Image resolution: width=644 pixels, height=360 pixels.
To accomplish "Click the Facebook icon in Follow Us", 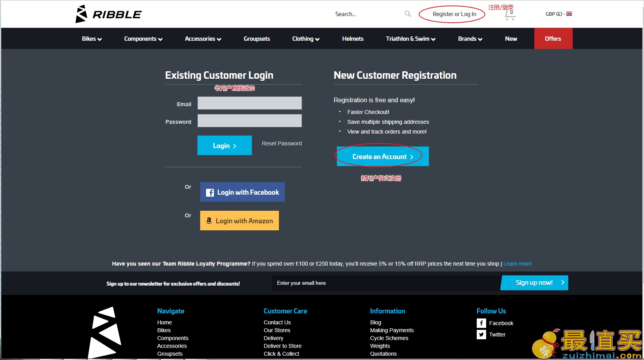I will (481, 323).
